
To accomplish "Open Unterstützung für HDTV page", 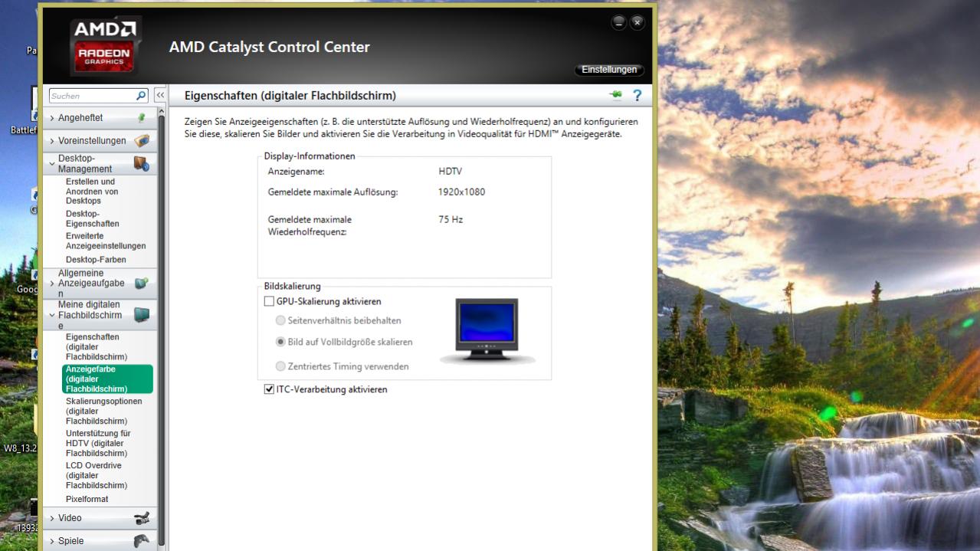I will click(98, 443).
